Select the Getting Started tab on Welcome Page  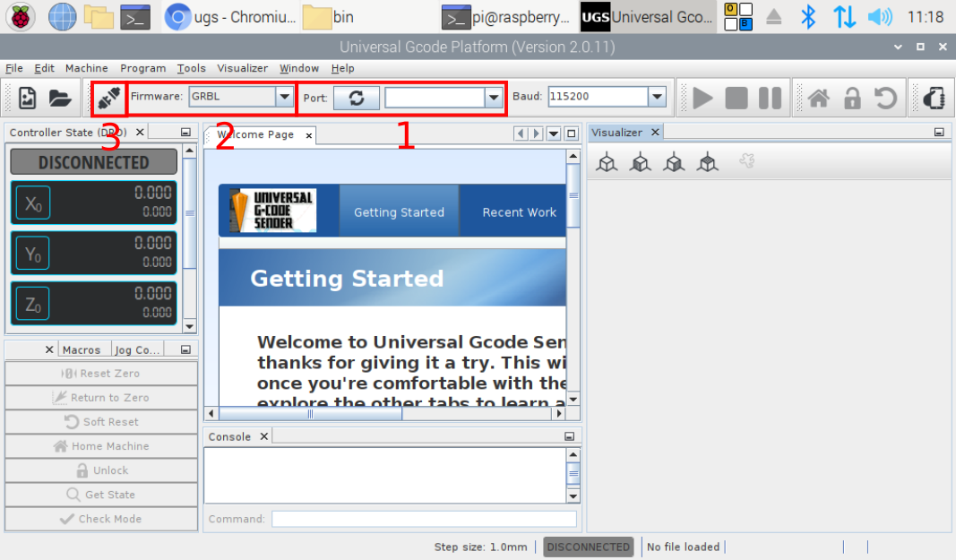(399, 211)
